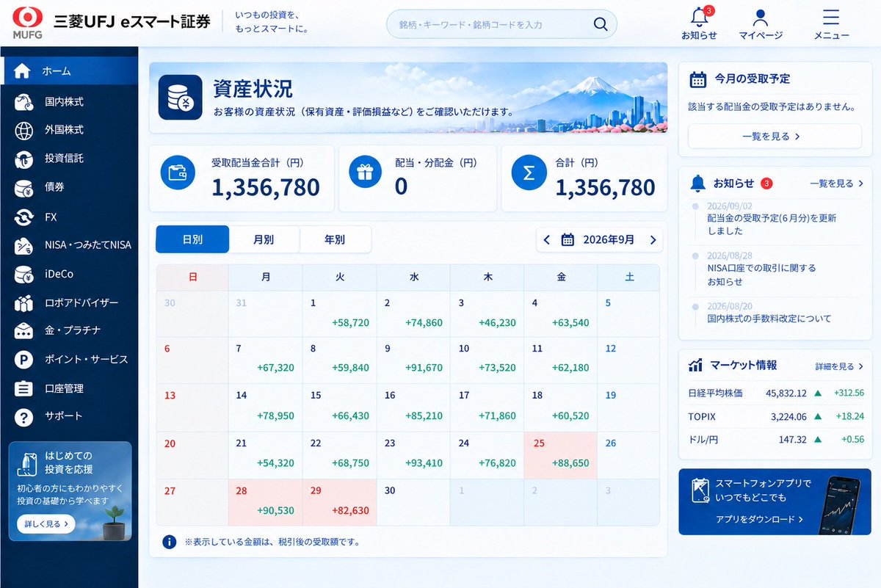Click calendar icon beside 今月の受取予定
Screen dimensions: 881x588
698,79
